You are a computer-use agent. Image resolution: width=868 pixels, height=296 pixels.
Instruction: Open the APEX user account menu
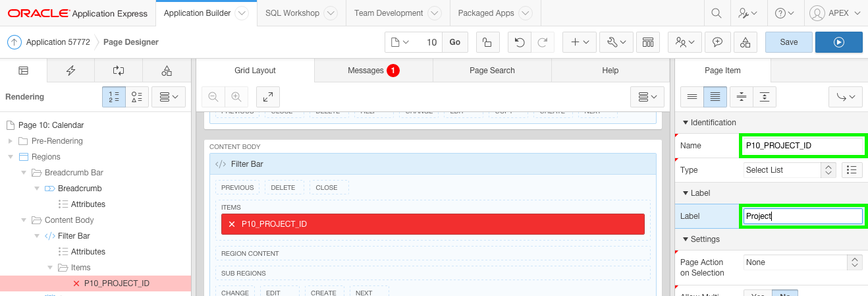tap(835, 13)
